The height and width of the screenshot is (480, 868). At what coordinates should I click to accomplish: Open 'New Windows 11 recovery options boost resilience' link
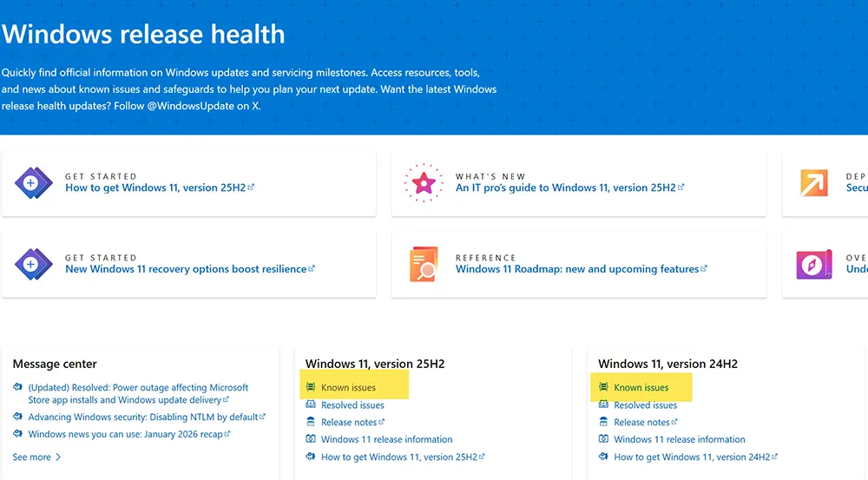(x=190, y=269)
